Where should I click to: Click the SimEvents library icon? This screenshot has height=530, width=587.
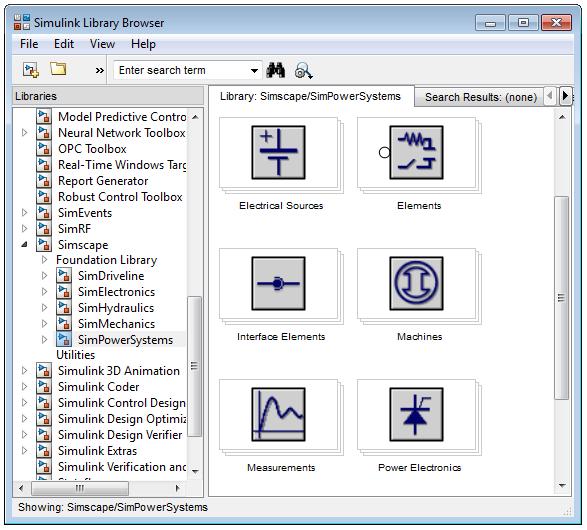tap(44, 213)
